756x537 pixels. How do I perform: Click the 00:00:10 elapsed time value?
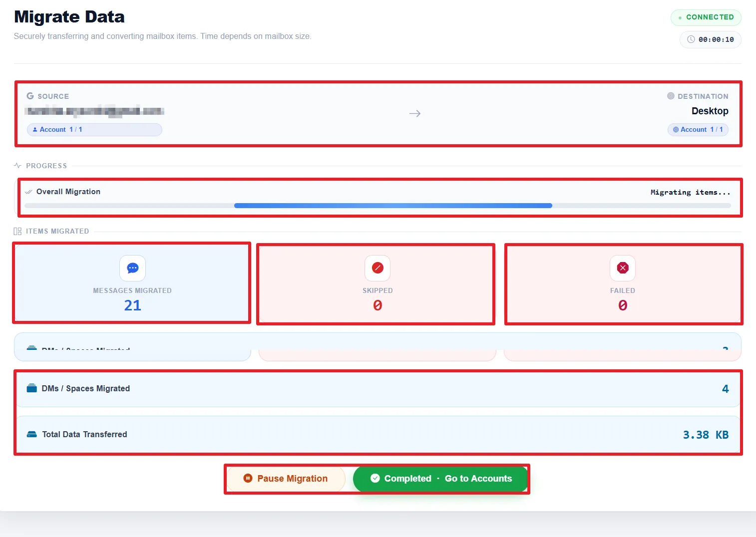click(716, 39)
